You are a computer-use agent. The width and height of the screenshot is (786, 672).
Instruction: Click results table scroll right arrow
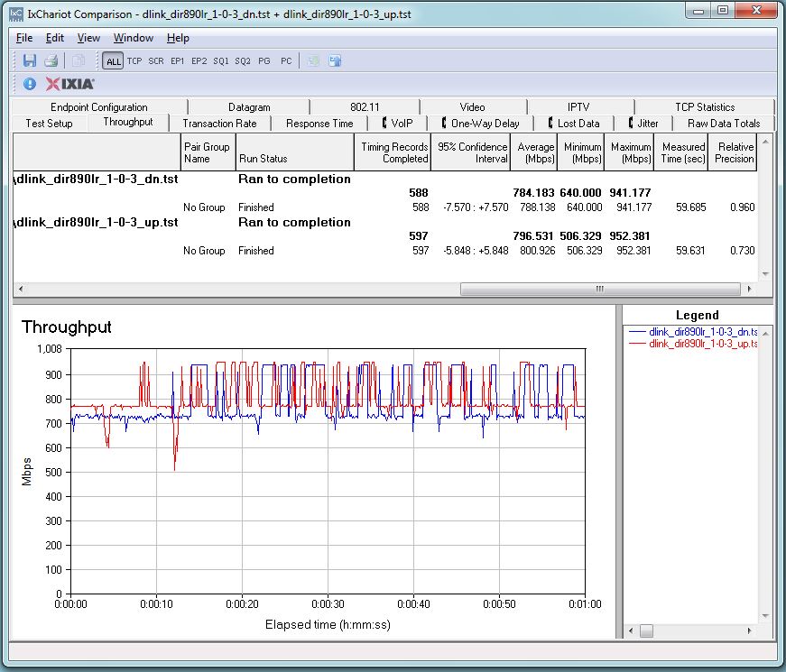pyautogui.click(x=749, y=289)
